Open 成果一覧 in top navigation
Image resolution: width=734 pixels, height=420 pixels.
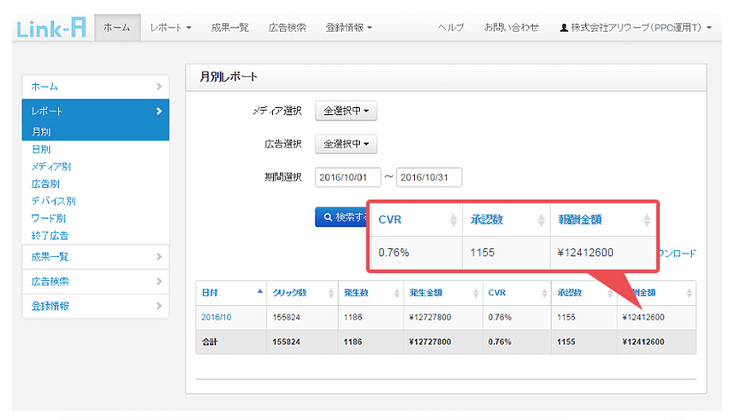[230, 28]
